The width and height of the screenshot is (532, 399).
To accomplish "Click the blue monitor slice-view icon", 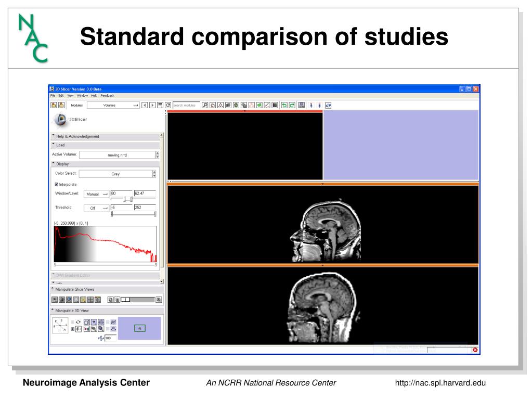I will point(69,300).
